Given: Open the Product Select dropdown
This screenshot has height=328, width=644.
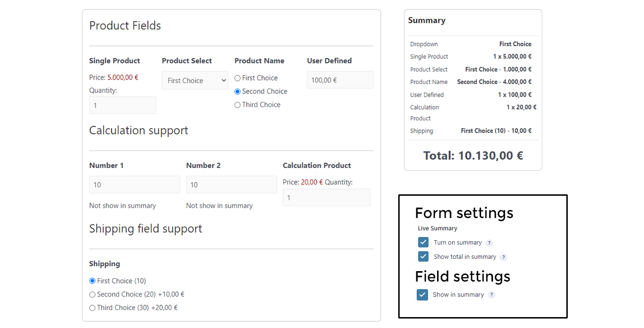Looking at the screenshot, I should (195, 81).
